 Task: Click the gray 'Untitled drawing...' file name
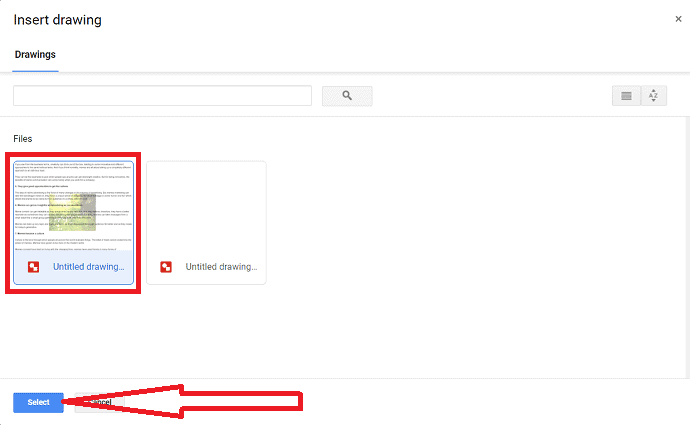click(x=221, y=267)
